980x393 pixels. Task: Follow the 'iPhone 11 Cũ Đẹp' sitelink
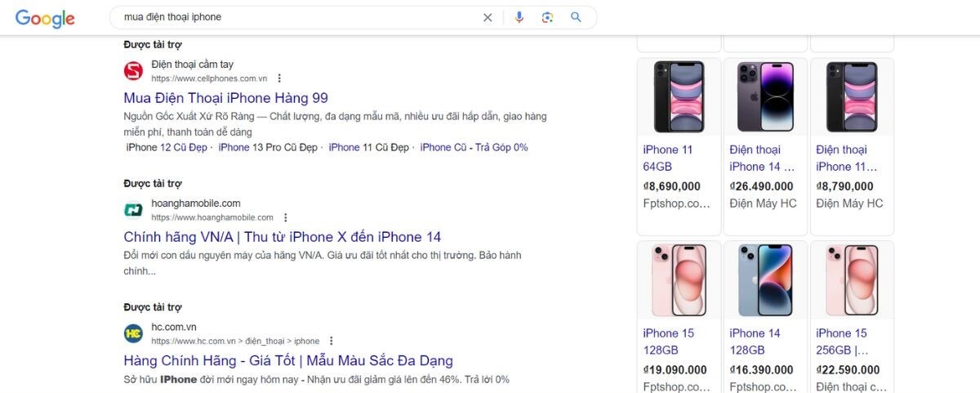tap(368, 147)
